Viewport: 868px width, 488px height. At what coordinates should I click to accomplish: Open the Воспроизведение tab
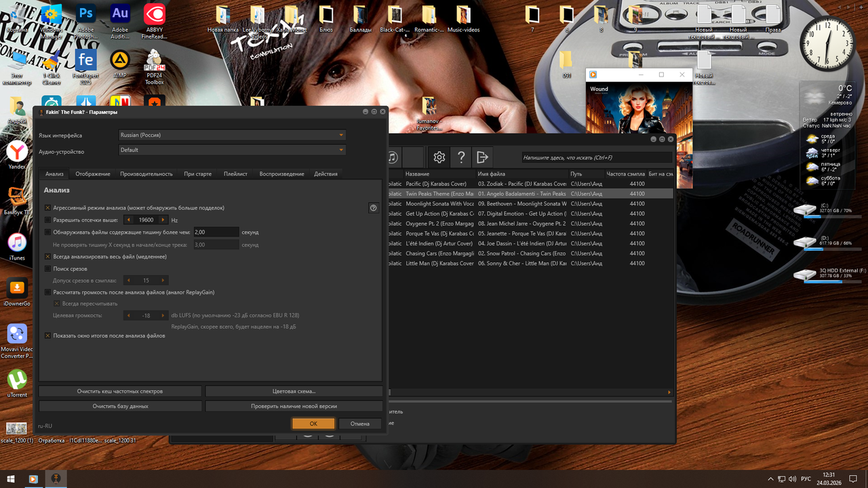pos(281,174)
